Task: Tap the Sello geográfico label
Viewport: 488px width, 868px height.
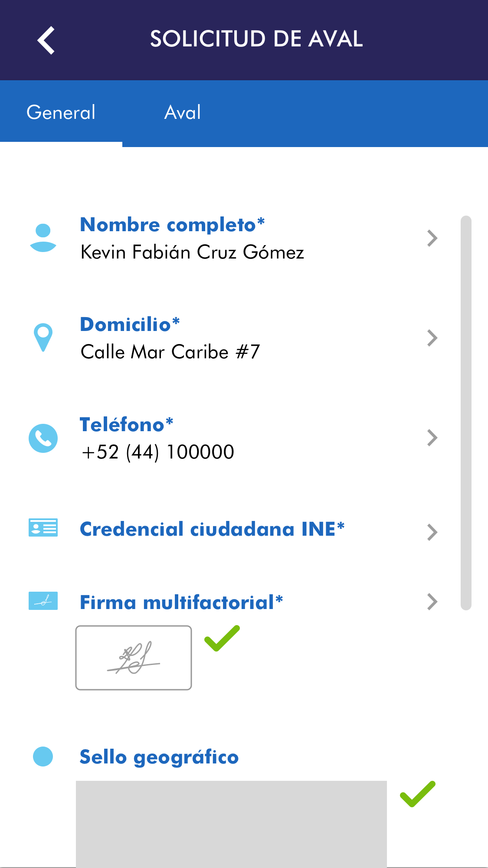Action: [159, 757]
